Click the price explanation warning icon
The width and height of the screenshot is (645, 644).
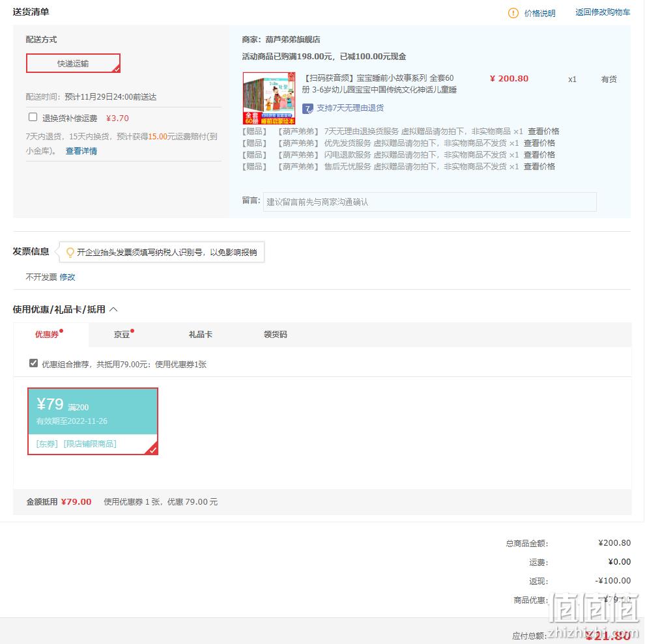click(513, 13)
